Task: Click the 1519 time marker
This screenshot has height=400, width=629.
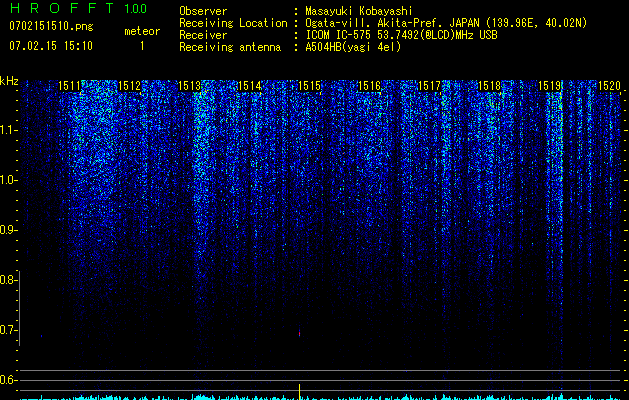Action: click(550, 86)
